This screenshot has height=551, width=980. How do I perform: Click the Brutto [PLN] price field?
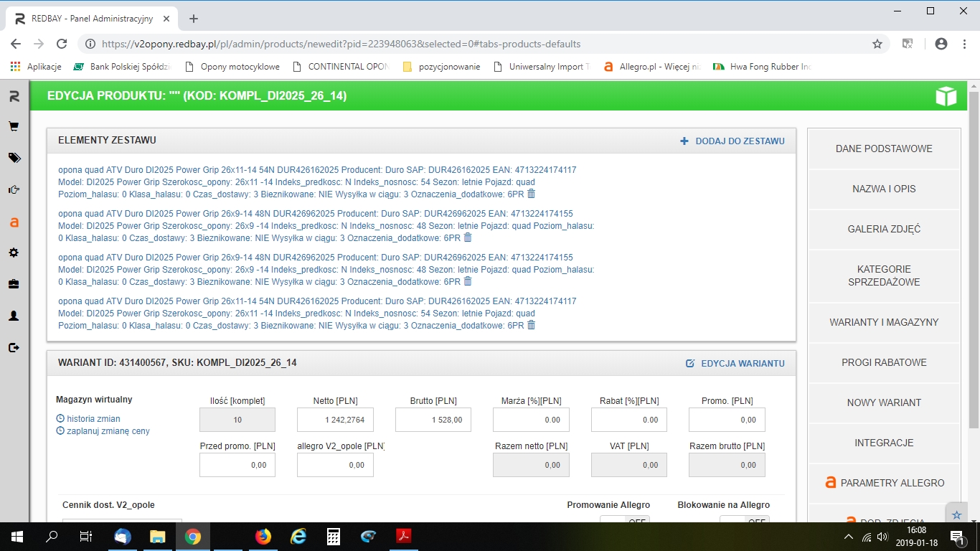[x=433, y=420]
